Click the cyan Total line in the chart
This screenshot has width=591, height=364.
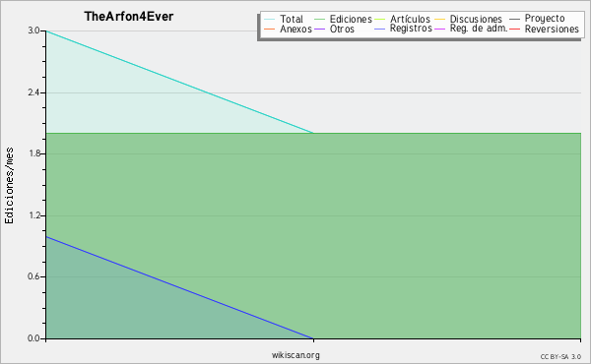[x=179, y=82]
